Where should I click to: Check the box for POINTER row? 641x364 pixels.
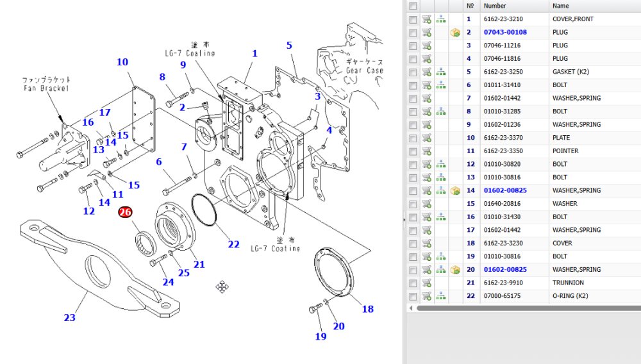(x=413, y=151)
